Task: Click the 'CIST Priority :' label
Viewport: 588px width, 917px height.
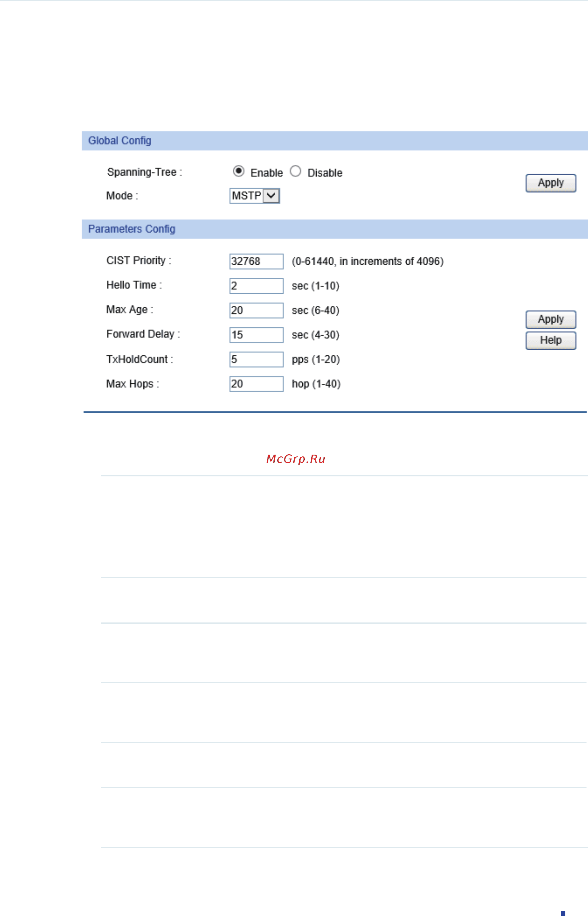Action: (139, 261)
